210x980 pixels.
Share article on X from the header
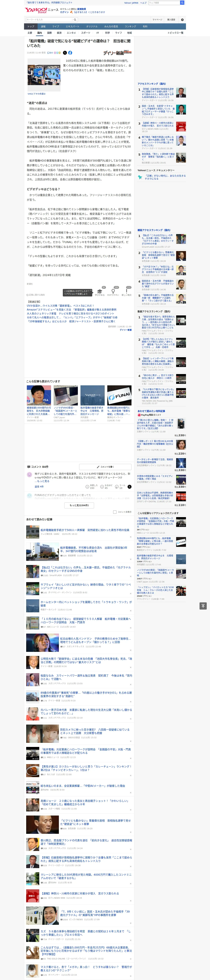(x=65, y=53)
